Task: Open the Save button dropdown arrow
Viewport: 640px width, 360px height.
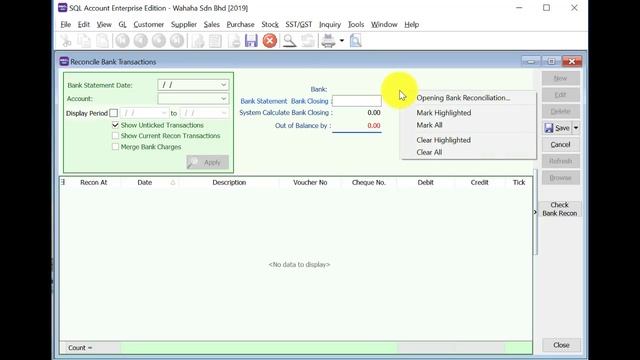Action: pyautogui.click(x=576, y=128)
